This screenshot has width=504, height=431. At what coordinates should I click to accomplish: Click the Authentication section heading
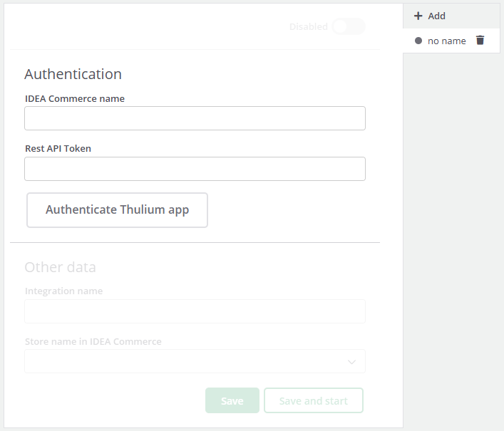[x=73, y=74]
